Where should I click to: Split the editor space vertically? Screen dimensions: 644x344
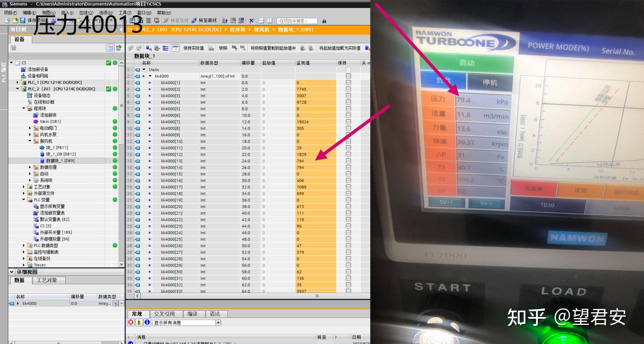point(269,20)
